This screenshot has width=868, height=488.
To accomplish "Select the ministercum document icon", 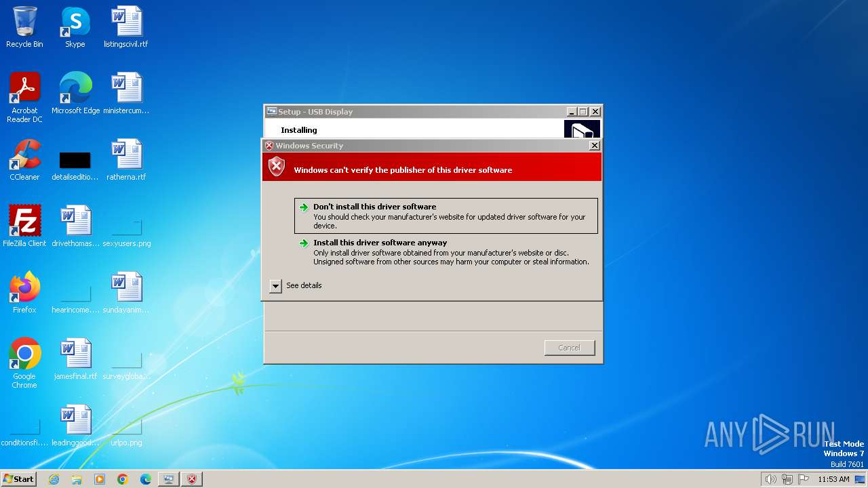I will 126,93.
